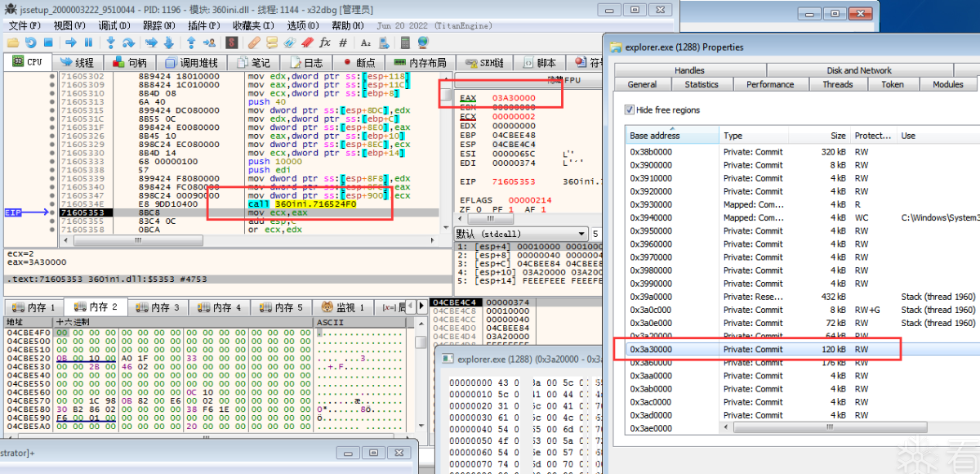Open the 默认 (stdcall) calling convention dropdown
This screenshot has height=474, width=980.
tap(519, 234)
